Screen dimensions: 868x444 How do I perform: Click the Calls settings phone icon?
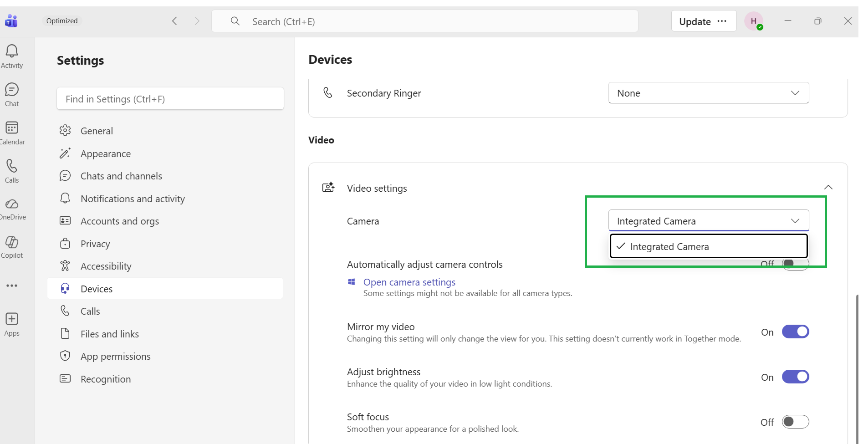coord(65,311)
